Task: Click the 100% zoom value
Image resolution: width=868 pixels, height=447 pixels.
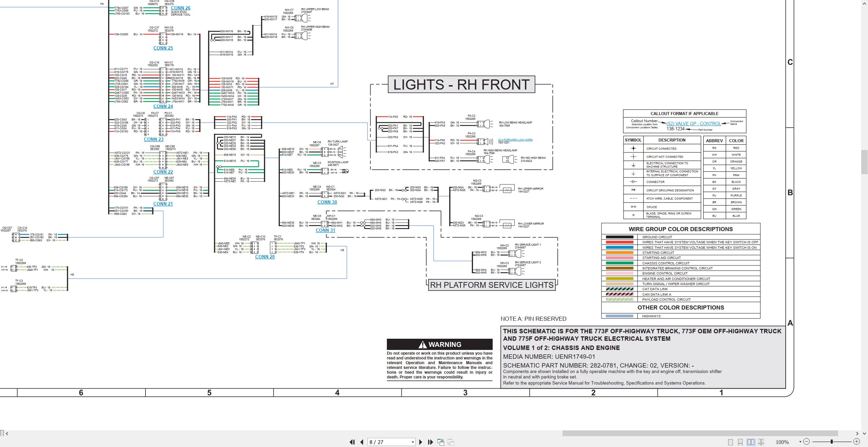Action: [782, 442]
